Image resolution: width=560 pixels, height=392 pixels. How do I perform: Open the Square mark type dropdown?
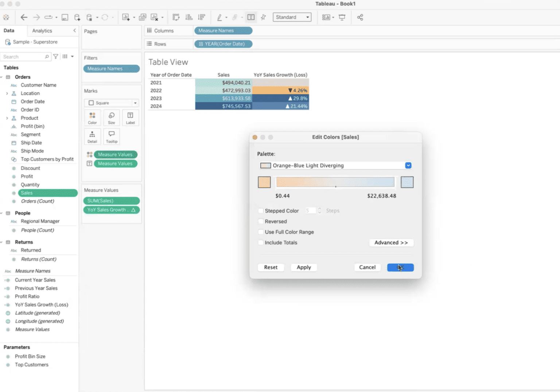[x=135, y=103]
